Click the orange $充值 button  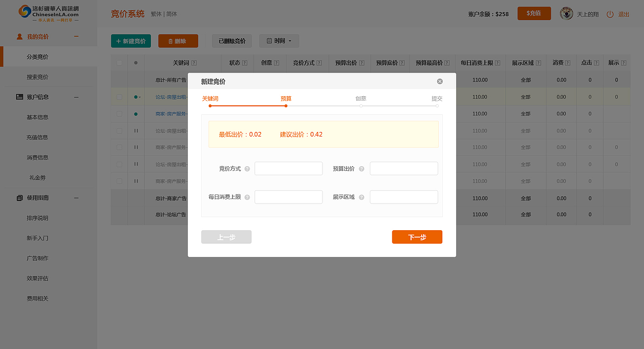pyautogui.click(x=534, y=14)
